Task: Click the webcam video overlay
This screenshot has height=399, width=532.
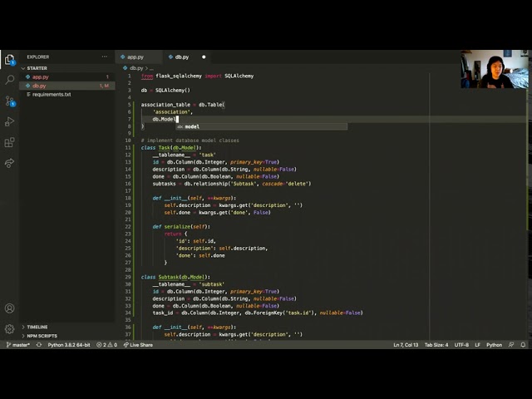Action: click(x=495, y=69)
